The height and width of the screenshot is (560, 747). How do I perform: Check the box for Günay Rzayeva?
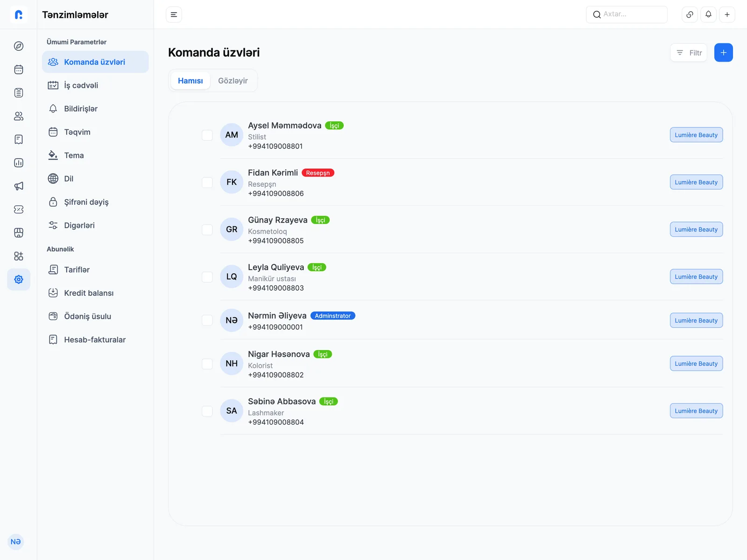[207, 230]
